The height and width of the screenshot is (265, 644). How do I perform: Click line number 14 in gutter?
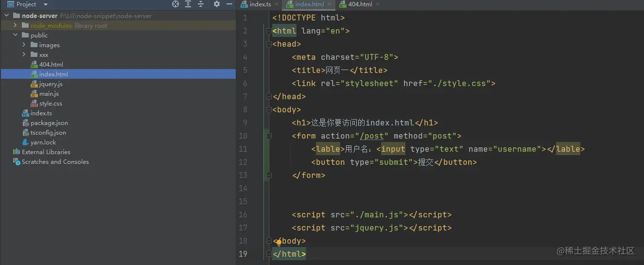(x=243, y=188)
